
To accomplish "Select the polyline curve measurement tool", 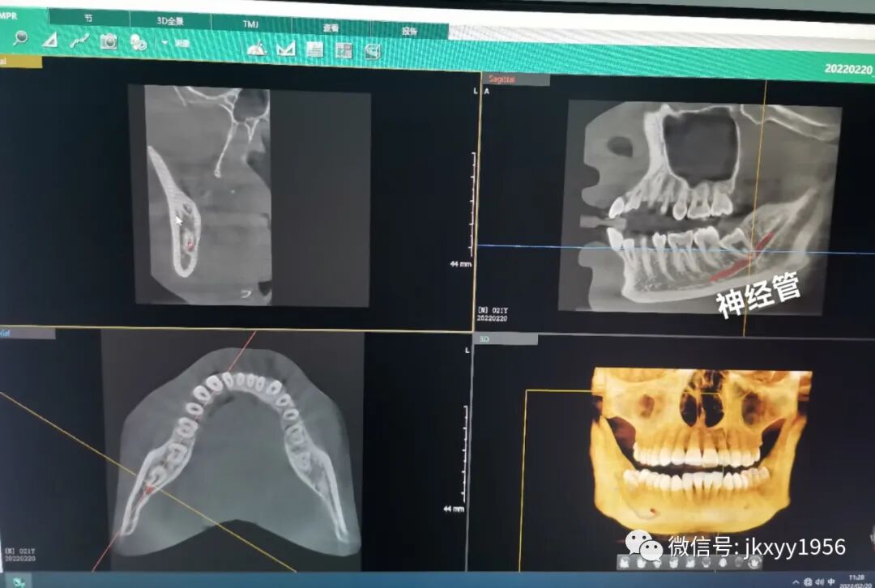I will (x=79, y=40).
